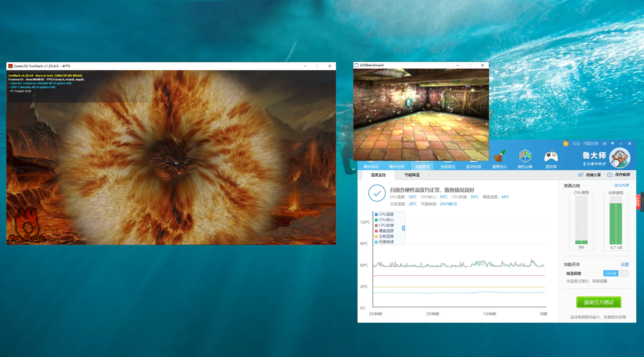644x357 pixels.
Task: Click the 鲁大师 avatar mascot icon
Action: click(620, 158)
